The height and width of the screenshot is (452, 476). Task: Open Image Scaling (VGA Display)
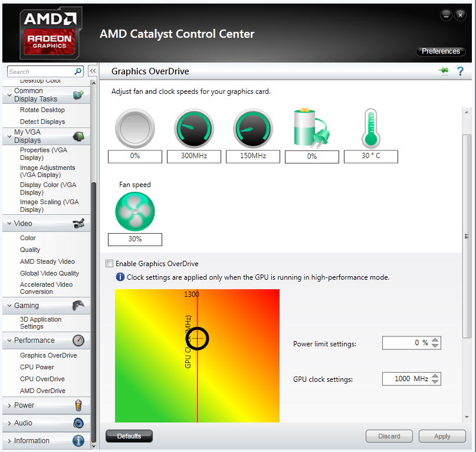[49, 206]
